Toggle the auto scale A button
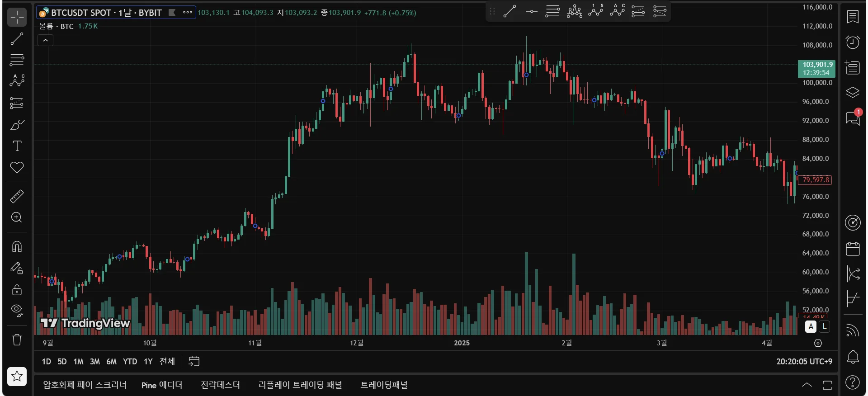868x396 pixels. click(811, 326)
